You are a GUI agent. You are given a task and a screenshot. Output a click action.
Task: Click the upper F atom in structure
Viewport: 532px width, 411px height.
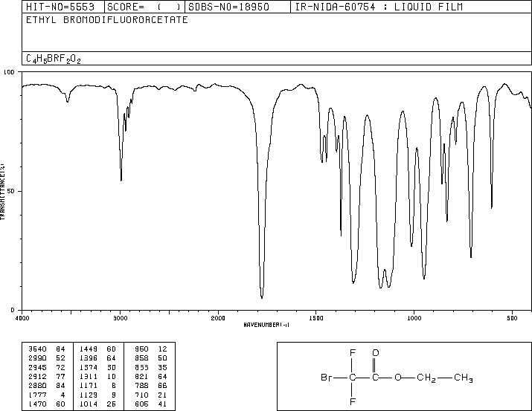(353, 353)
